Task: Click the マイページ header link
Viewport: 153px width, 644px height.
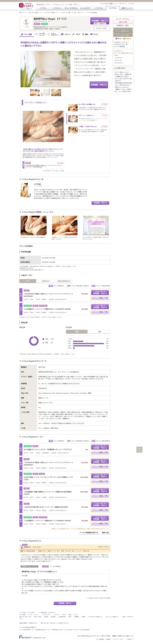Action: [x=123, y=4]
